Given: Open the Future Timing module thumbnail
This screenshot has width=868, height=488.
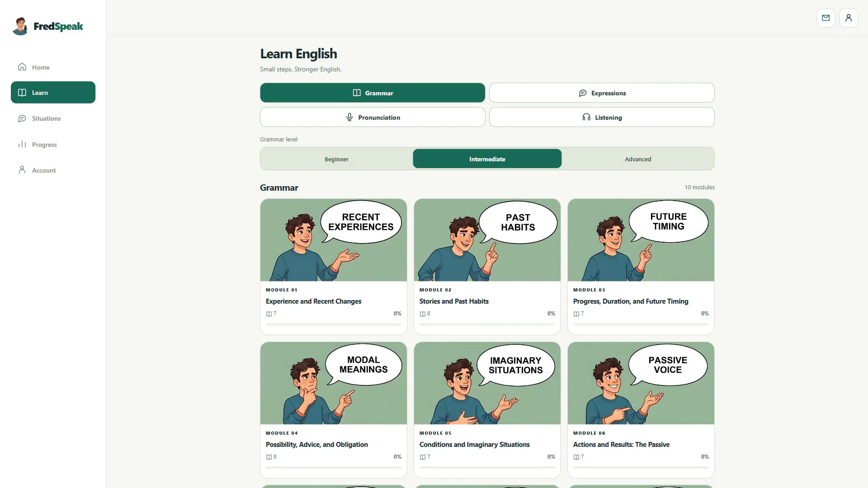Looking at the screenshot, I should [641, 240].
